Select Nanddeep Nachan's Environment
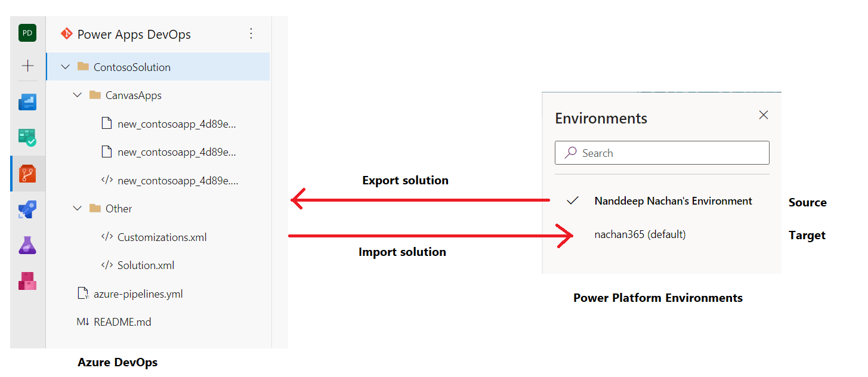The height and width of the screenshot is (377, 868). pos(673,201)
